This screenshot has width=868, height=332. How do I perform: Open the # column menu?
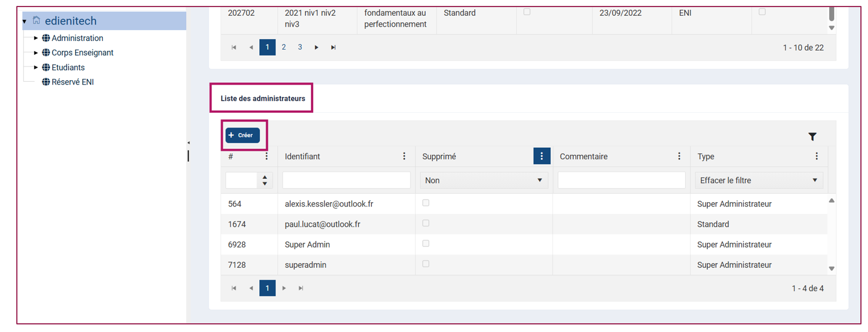[x=266, y=156]
